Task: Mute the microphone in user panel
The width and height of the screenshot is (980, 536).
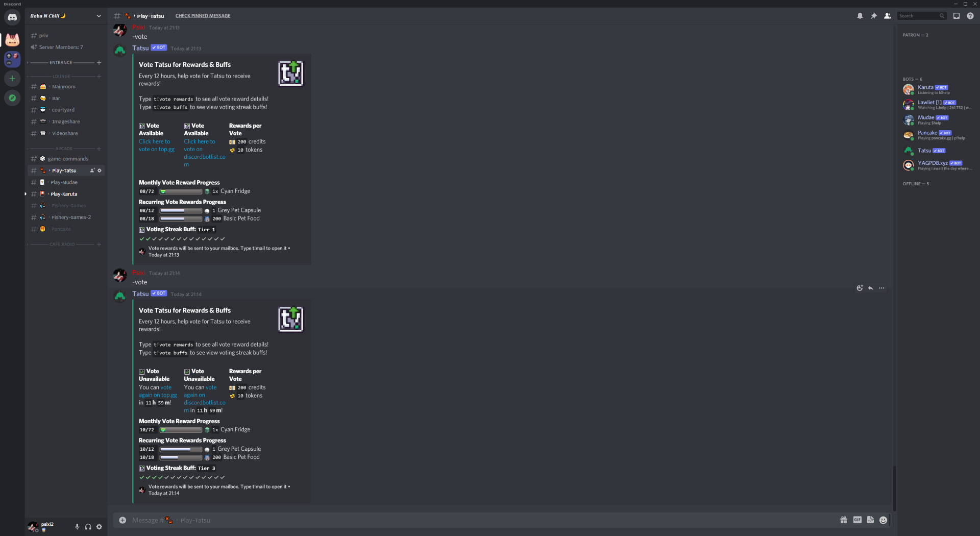Action: pos(77,527)
